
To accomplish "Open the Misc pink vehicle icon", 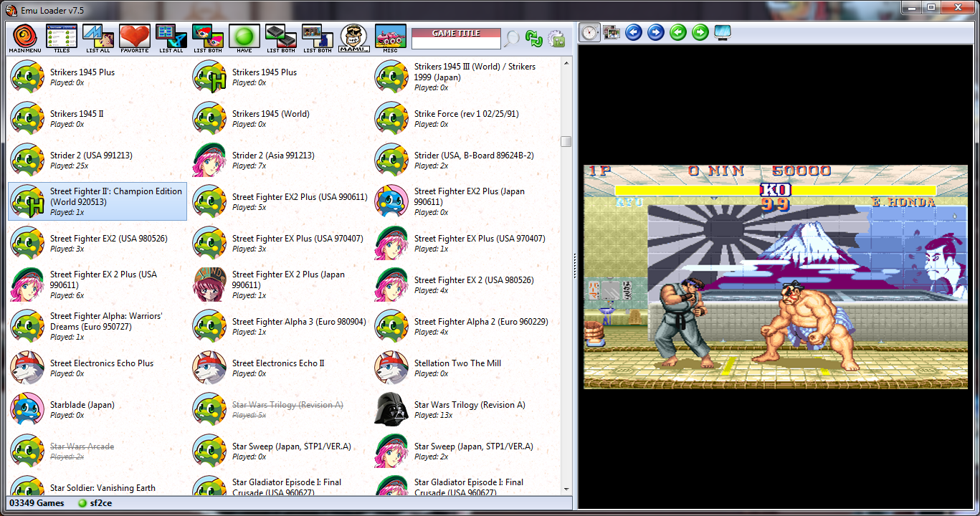I will coord(390,39).
